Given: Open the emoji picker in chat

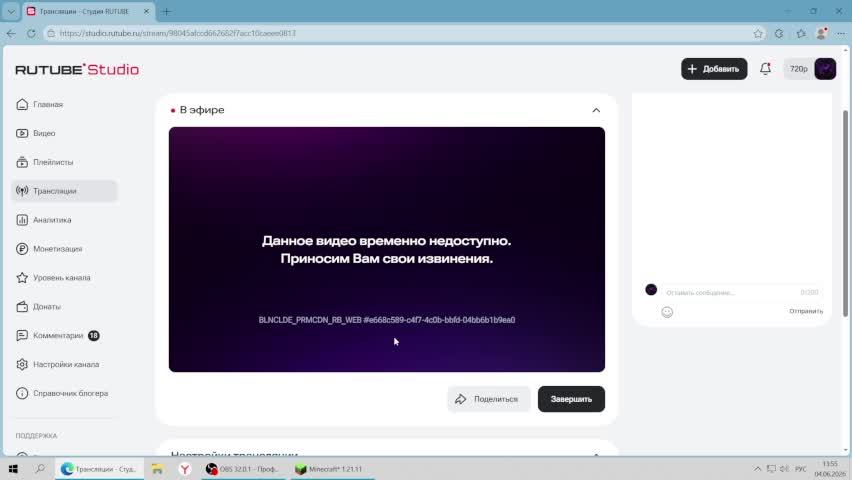Looking at the screenshot, I should pyautogui.click(x=667, y=312).
